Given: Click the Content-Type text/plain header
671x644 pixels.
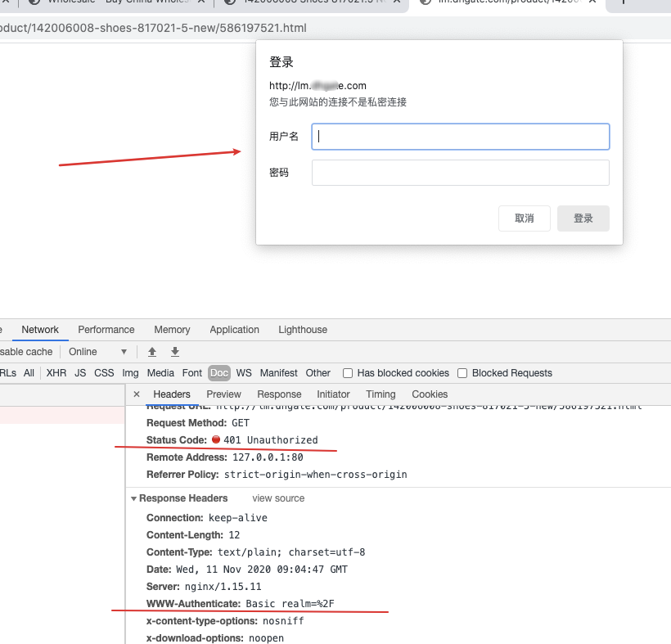Looking at the screenshot, I should point(256,552).
